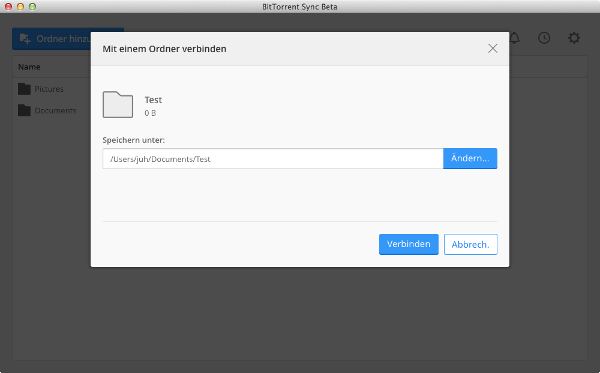Minimize the window with the yellow button
The height and width of the screenshot is (373, 600).
coord(20,7)
